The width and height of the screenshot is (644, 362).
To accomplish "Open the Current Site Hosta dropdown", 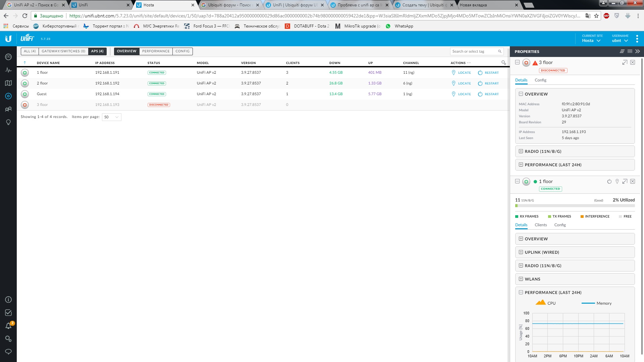I will pos(592,39).
